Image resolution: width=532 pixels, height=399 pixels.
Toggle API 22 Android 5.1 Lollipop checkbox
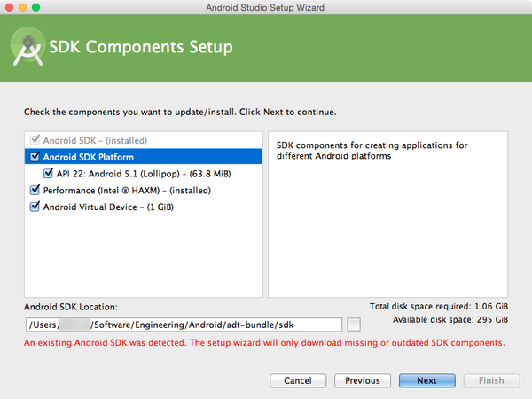click(48, 174)
